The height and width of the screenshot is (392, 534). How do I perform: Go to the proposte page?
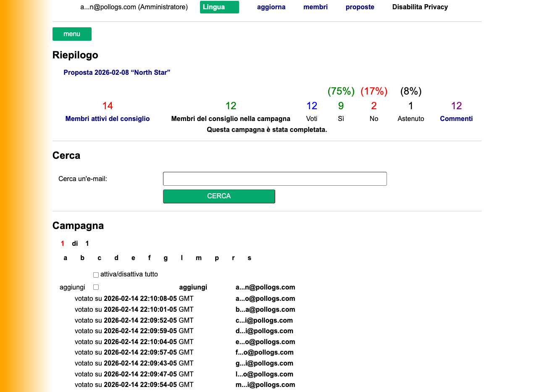pos(360,7)
